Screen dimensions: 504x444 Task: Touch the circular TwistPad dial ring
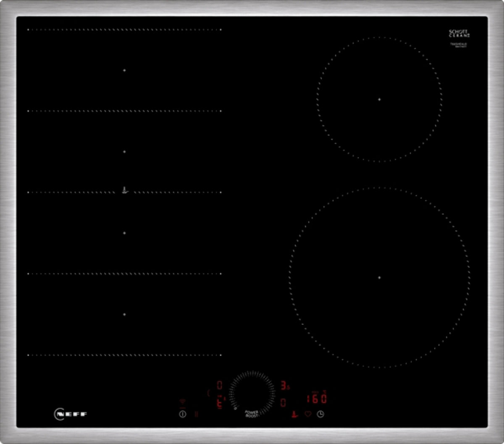point(252,394)
